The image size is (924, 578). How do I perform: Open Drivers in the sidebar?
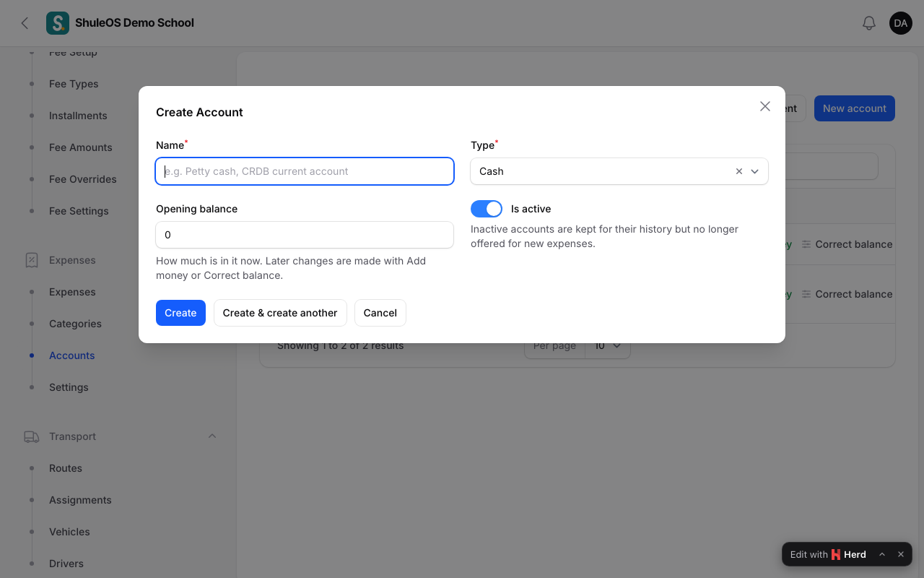66,564
